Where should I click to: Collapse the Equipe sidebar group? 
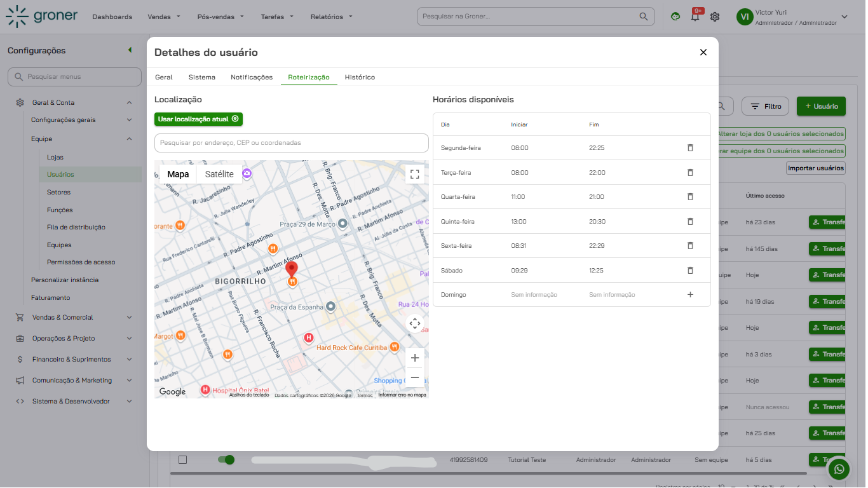coord(129,139)
